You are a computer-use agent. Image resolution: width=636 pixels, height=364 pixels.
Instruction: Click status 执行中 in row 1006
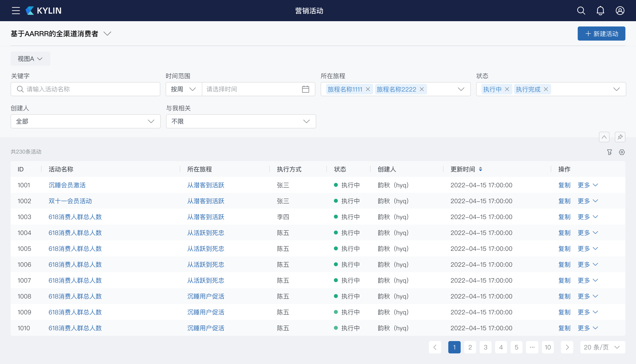coord(347,265)
